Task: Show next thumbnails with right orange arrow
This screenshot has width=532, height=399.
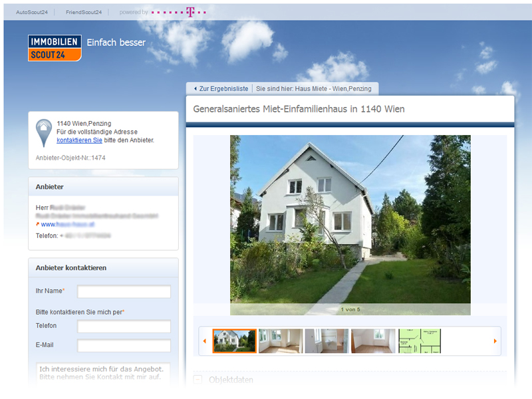Action: 495,341
